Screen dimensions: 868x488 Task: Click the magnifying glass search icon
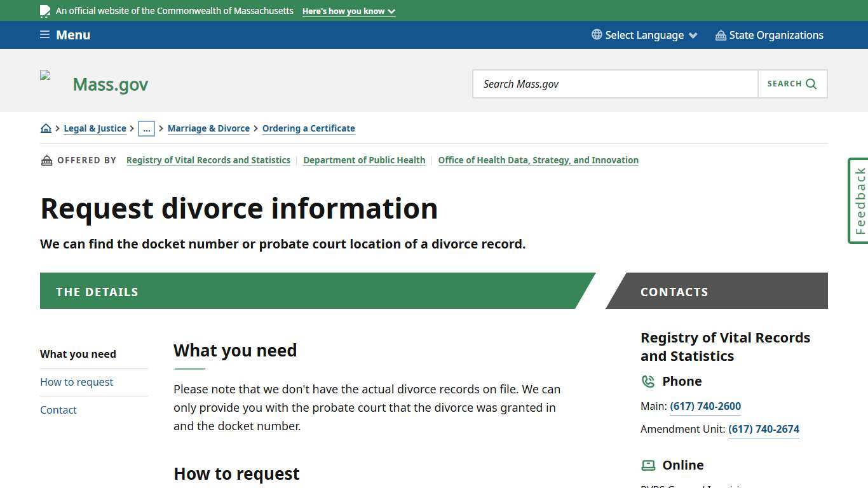[x=811, y=83]
